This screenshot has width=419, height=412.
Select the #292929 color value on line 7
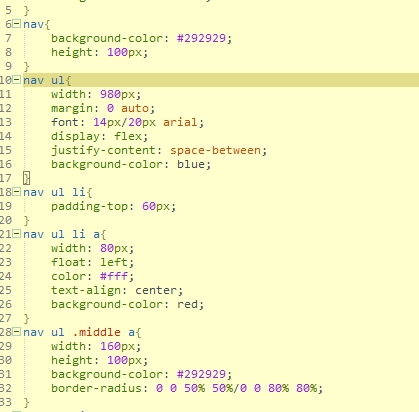201,38
